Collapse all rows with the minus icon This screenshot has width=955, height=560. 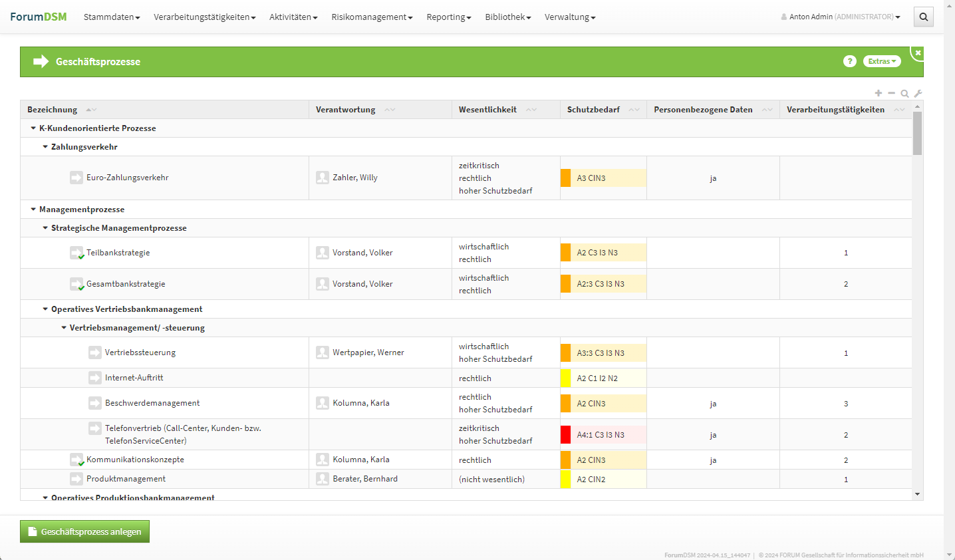point(891,93)
